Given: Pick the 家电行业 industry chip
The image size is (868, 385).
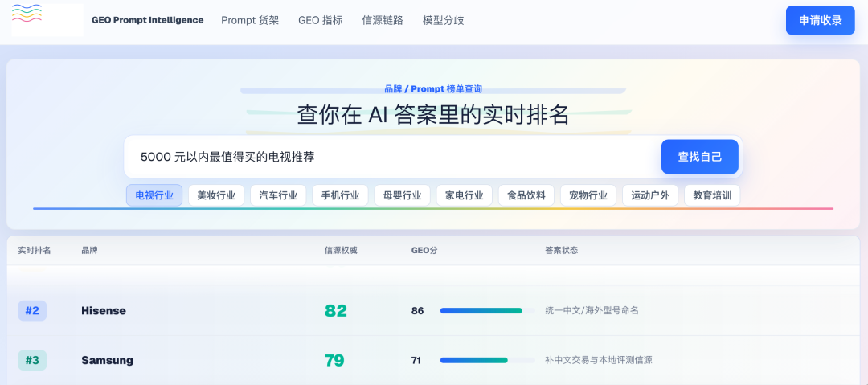Looking at the screenshot, I should pyautogui.click(x=465, y=195).
